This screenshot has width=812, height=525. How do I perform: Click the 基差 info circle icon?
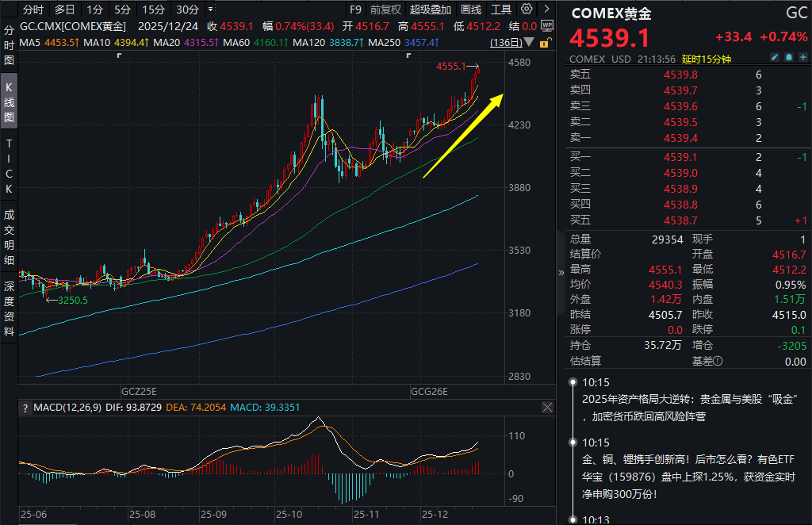(718, 361)
